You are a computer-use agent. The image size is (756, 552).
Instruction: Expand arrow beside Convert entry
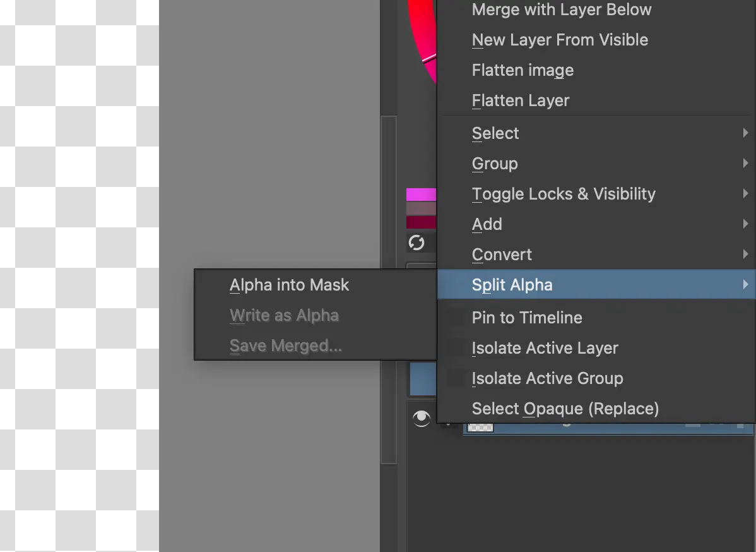tap(745, 255)
